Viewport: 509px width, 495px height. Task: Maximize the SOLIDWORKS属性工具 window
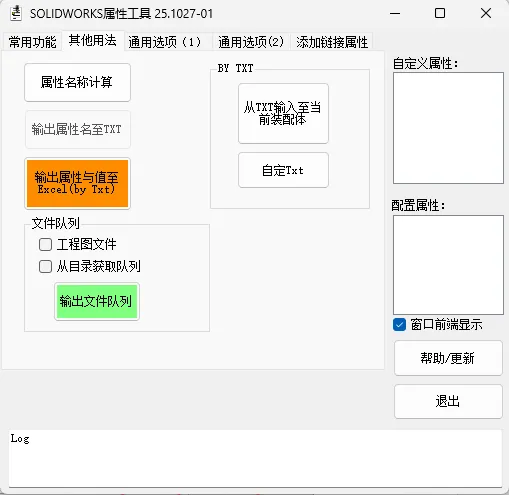(x=440, y=13)
